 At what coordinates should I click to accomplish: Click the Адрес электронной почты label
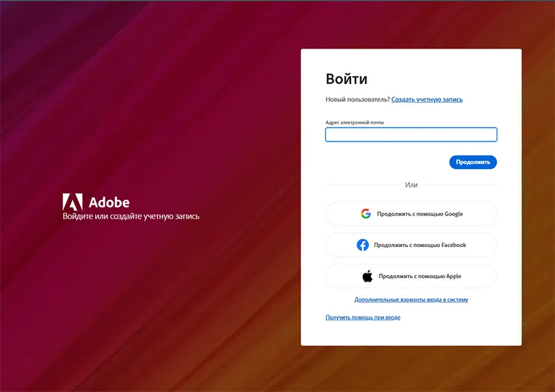point(355,122)
